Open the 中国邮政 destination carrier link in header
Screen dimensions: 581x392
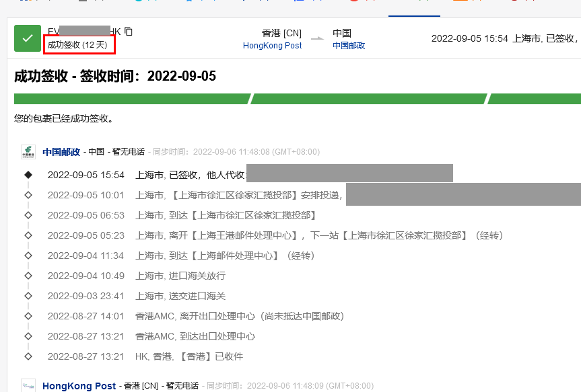click(x=349, y=46)
